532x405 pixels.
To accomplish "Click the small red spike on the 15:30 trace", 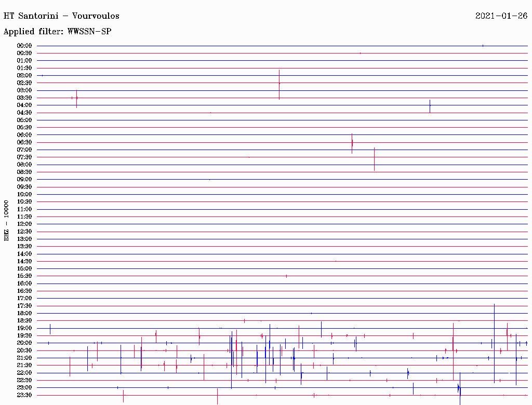I will (x=286, y=276).
